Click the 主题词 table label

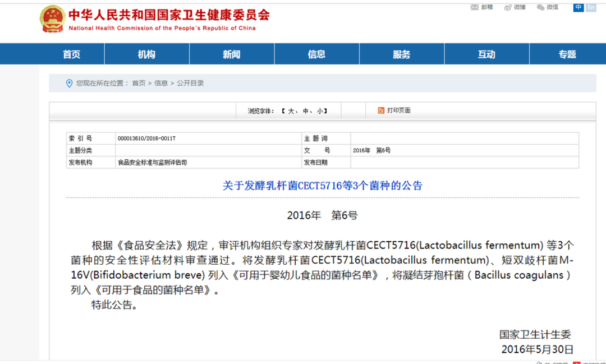pos(315,139)
